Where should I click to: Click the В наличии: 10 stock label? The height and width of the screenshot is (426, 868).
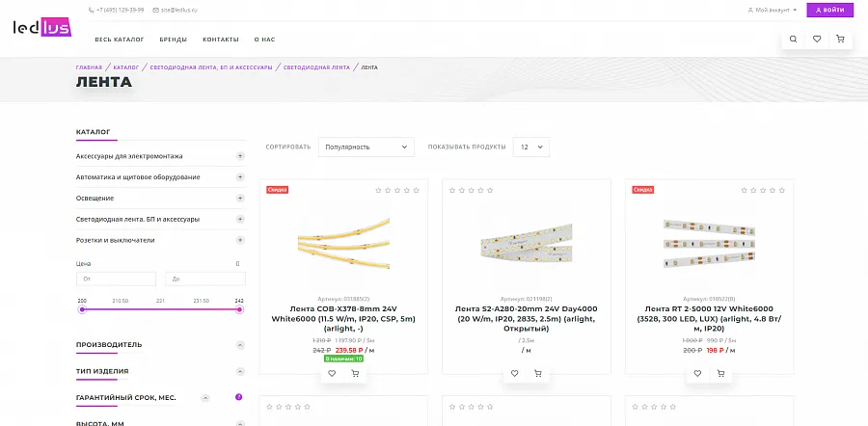click(343, 359)
